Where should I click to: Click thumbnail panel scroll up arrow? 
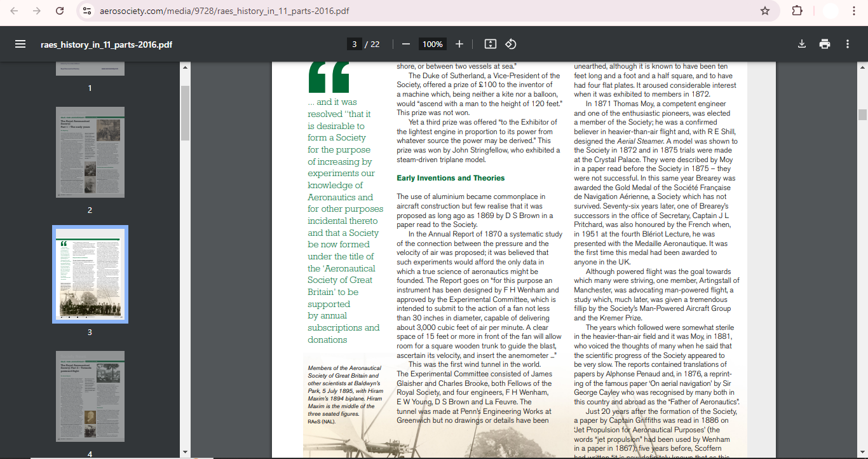(x=185, y=67)
